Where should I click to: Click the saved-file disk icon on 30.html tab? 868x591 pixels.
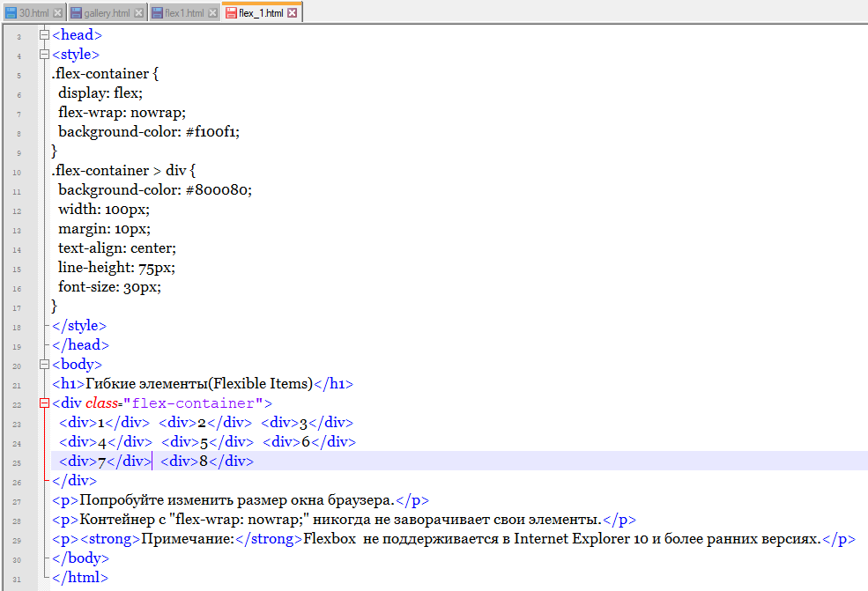(x=11, y=13)
